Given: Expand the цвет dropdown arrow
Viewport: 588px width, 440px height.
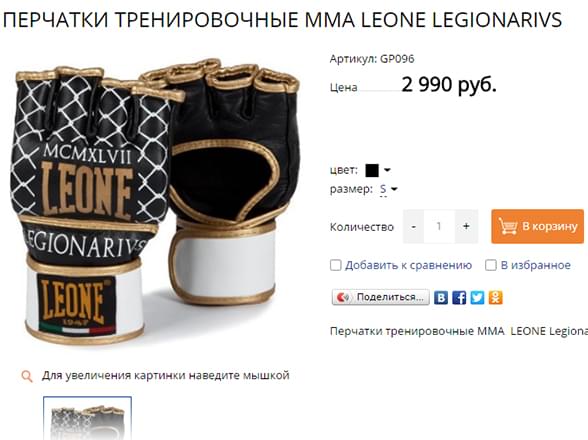Looking at the screenshot, I should pyautogui.click(x=387, y=170).
